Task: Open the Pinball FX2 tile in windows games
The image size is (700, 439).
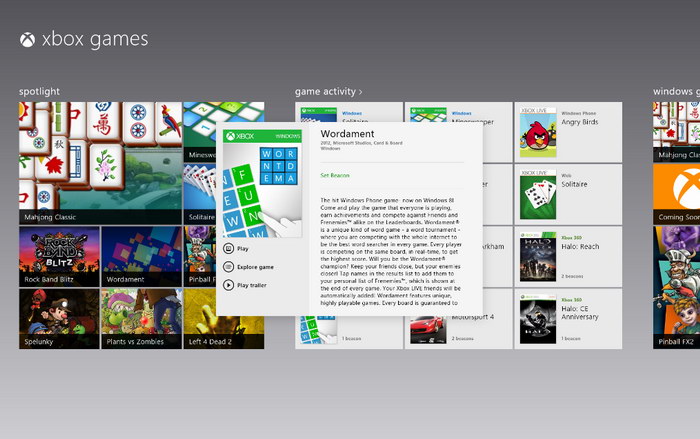Action: 676,288
